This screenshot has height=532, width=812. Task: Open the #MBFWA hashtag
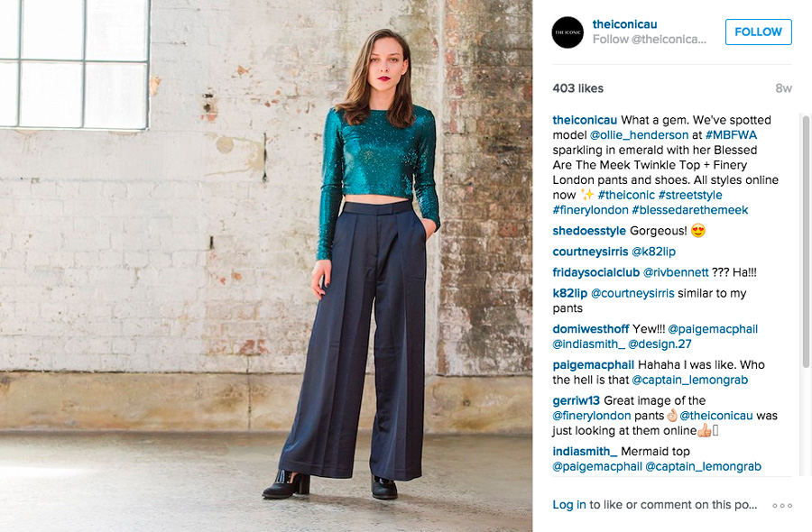pyautogui.click(x=731, y=135)
